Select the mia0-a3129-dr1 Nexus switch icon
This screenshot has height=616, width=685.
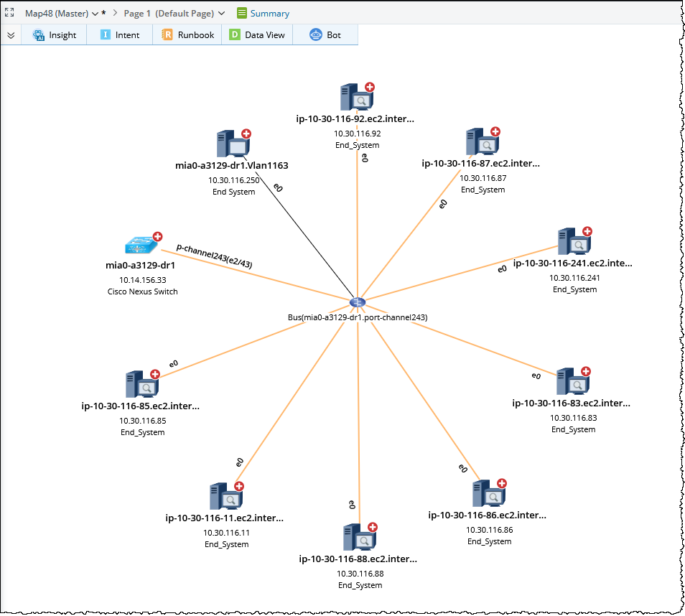(x=141, y=246)
